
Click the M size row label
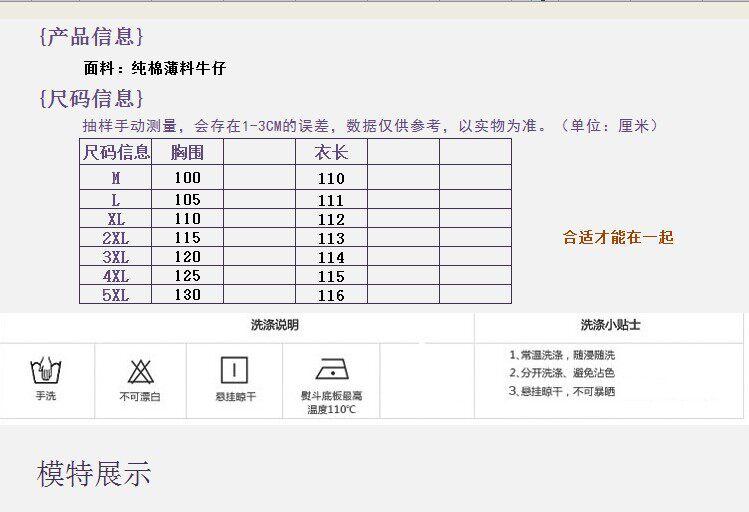pyautogui.click(x=116, y=178)
